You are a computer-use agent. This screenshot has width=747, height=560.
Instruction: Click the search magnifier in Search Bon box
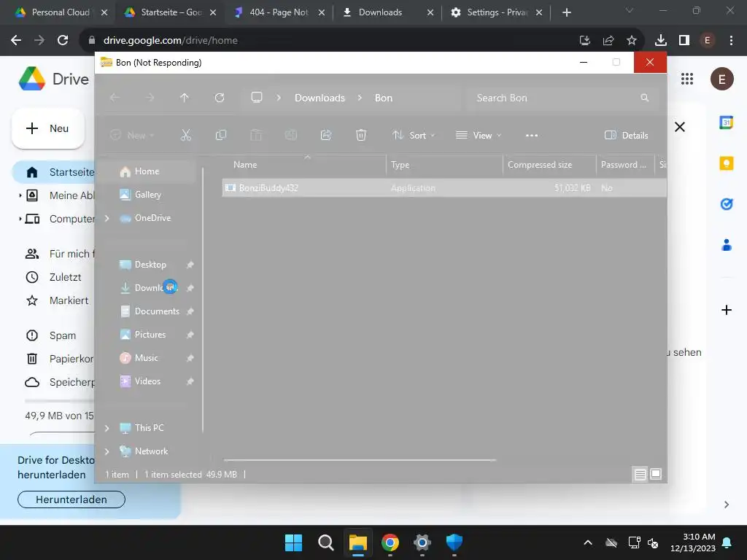click(x=645, y=98)
